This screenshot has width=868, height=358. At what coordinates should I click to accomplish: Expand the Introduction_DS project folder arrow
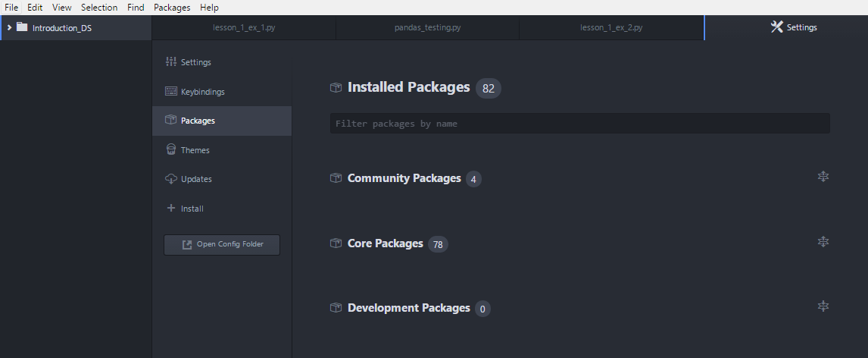[x=8, y=27]
